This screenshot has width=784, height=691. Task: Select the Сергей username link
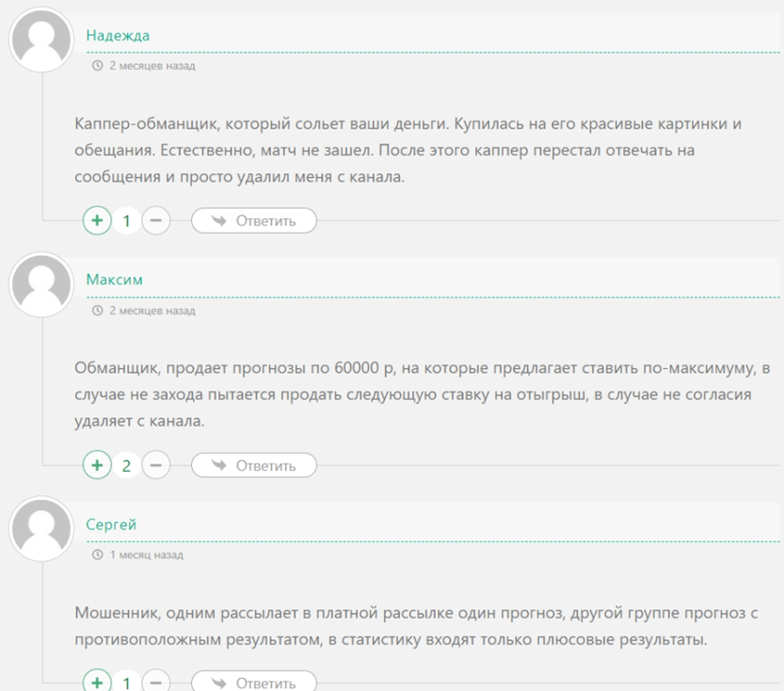(111, 524)
